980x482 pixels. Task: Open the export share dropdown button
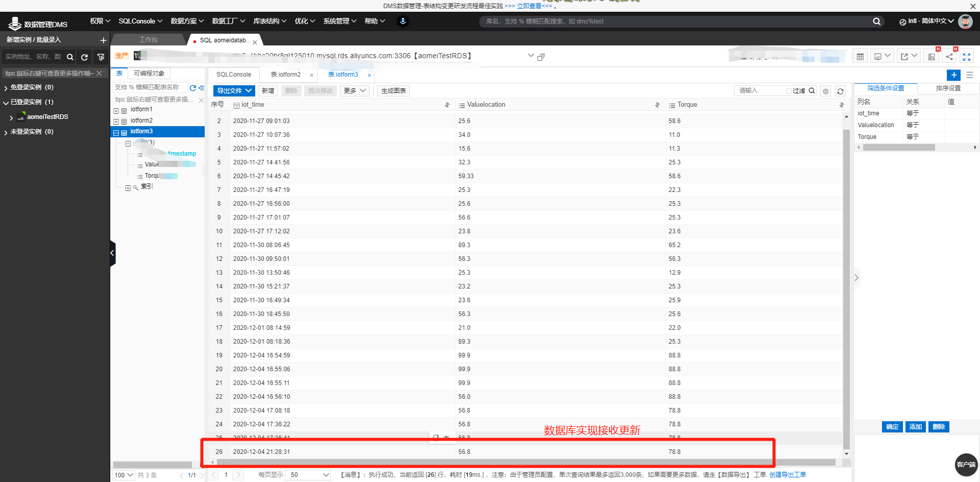click(x=909, y=56)
